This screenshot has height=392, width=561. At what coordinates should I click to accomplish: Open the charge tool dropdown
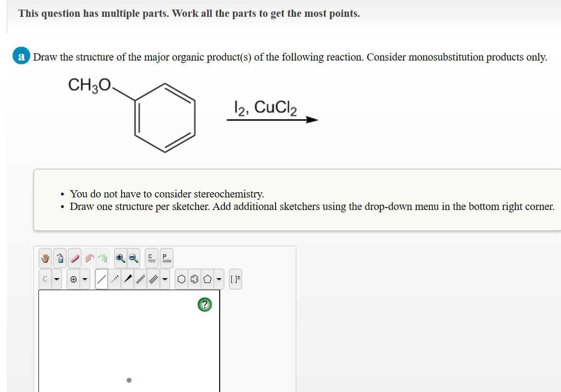click(x=84, y=279)
